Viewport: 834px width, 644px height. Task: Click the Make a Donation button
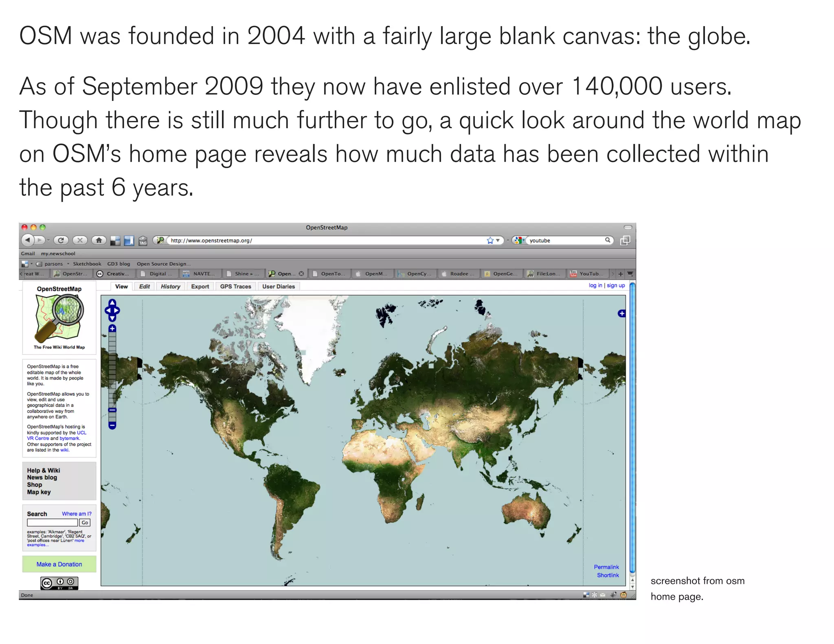[x=59, y=564]
